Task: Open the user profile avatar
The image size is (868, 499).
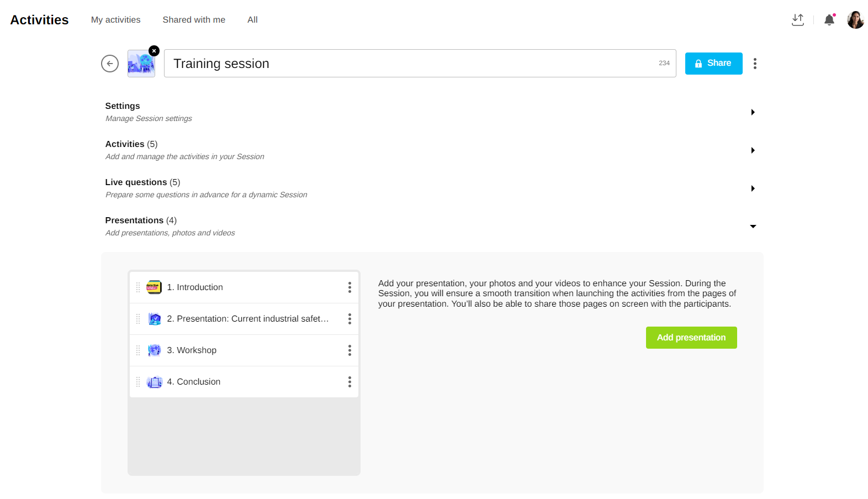Action: pyautogui.click(x=855, y=20)
